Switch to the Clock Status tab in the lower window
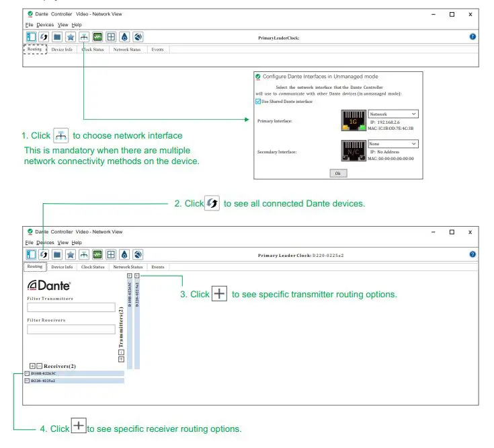Screen dimensions: 494x448 pos(93,267)
